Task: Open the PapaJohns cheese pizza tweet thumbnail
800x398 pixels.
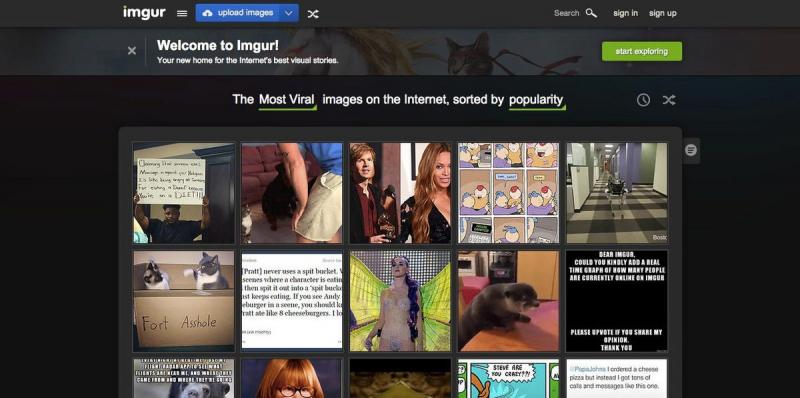Action: (616, 378)
